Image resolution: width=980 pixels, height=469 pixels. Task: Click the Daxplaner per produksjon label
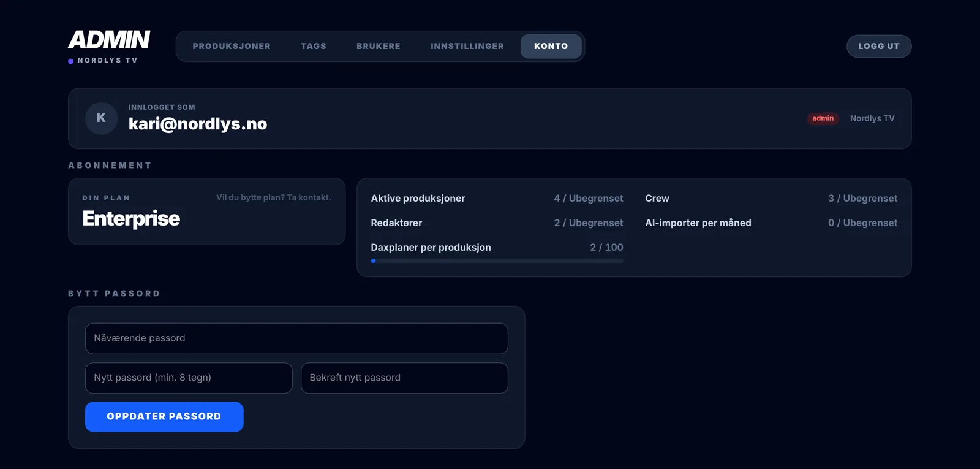(431, 248)
